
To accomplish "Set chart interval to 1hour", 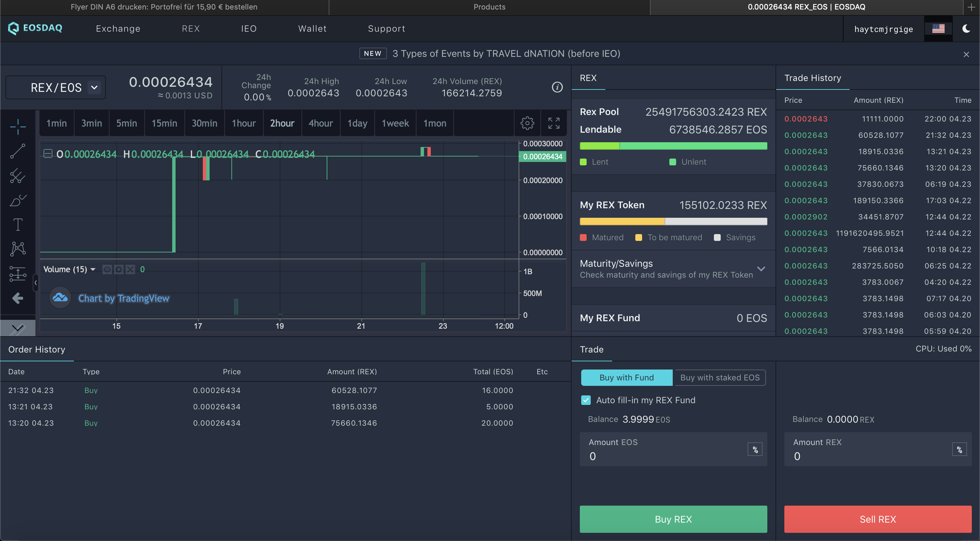I will click(244, 123).
